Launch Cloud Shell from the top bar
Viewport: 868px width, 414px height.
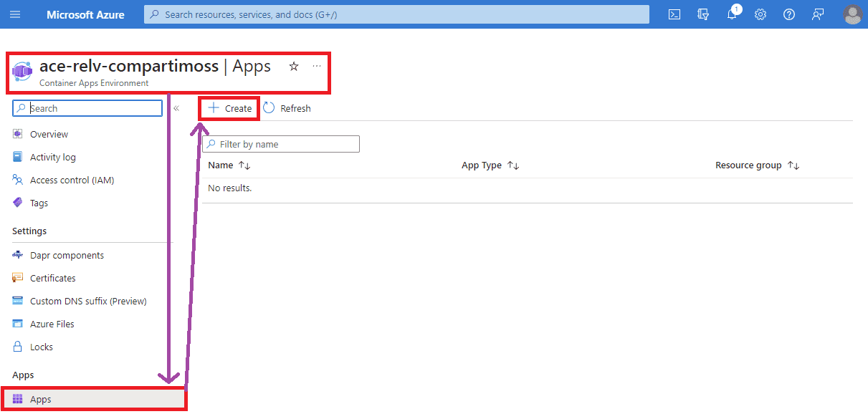click(674, 14)
